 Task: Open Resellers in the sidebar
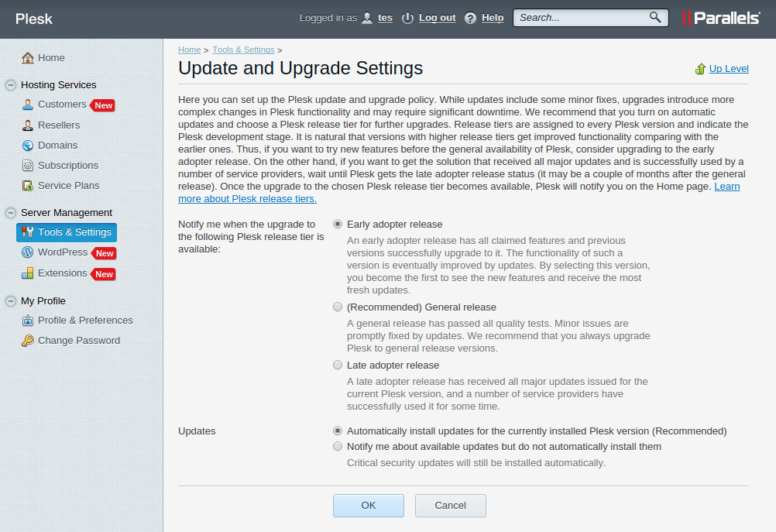(x=59, y=125)
